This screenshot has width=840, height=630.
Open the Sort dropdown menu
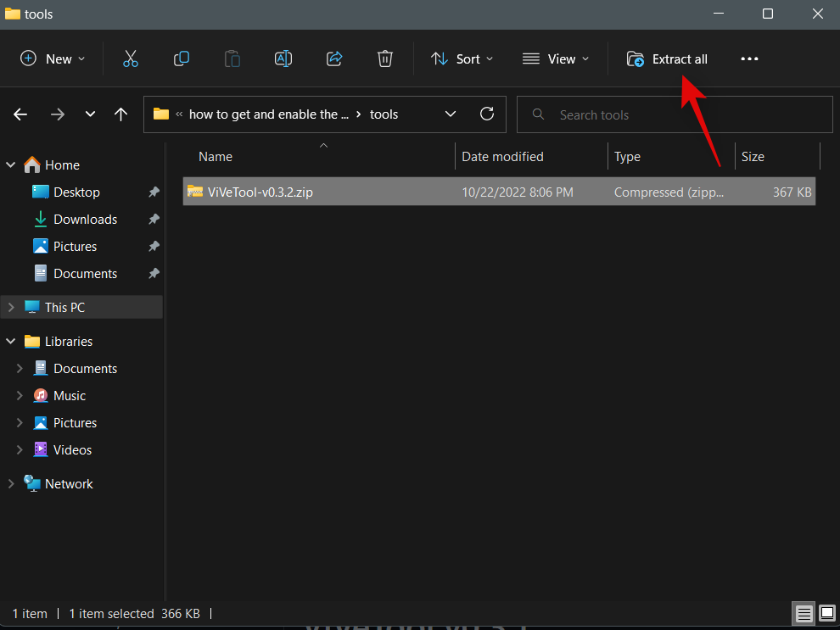point(462,59)
